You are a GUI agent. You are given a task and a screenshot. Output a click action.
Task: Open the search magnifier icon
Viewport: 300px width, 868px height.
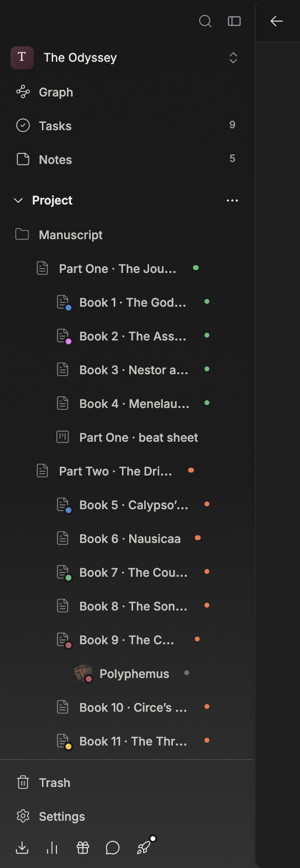(x=205, y=21)
